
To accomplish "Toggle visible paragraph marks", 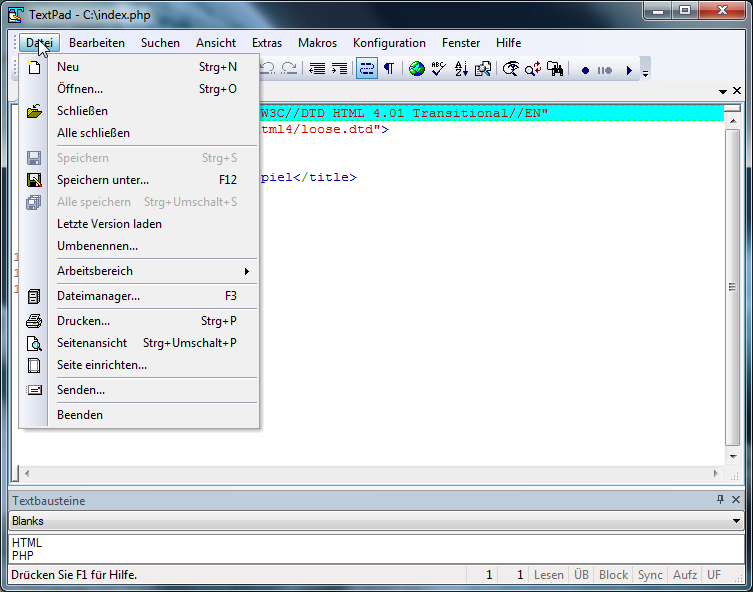I will 389,69.
